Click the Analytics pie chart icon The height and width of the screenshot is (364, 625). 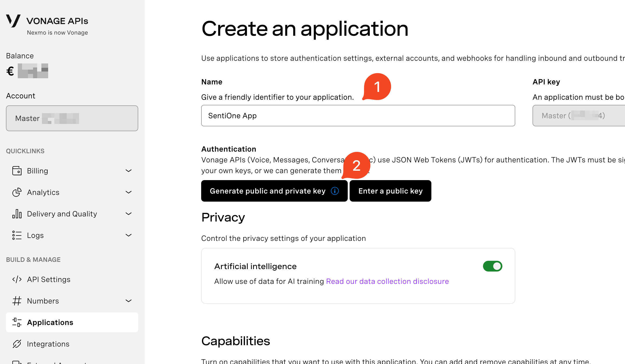pyautogui.click(x=17, y=192)
